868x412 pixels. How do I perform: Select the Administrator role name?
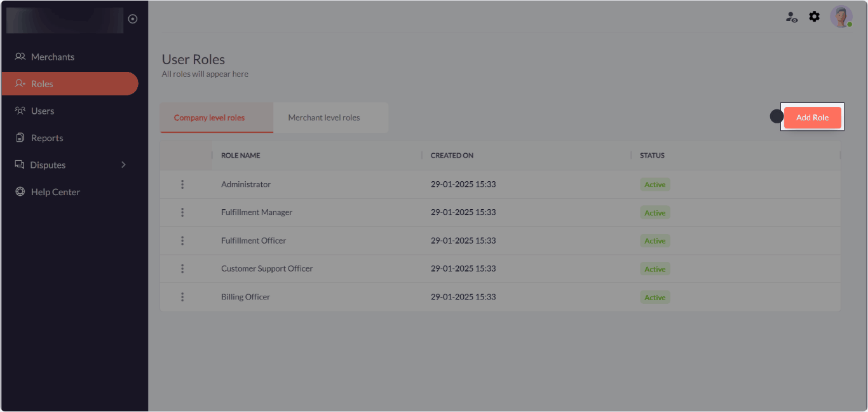pyautogui.click(x=246, y=184)
